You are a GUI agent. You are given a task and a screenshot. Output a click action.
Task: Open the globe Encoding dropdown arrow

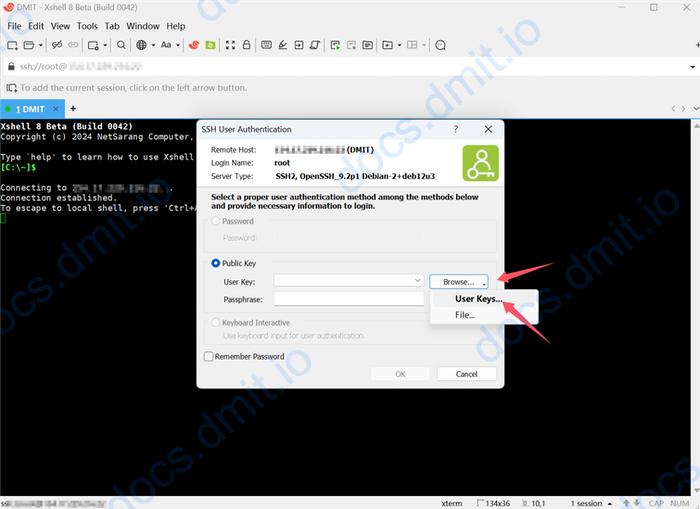click(x=152, y=45)
